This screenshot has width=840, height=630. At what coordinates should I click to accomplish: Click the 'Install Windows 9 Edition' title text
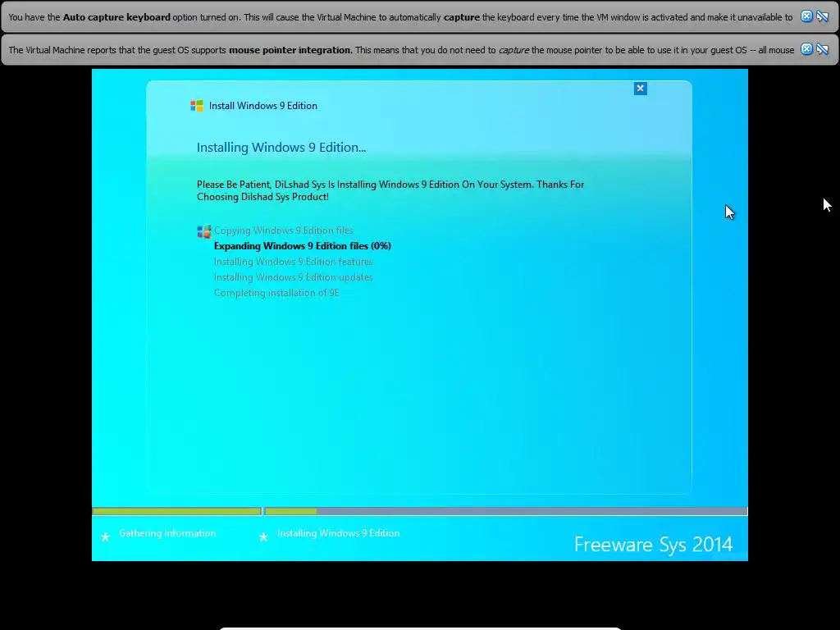click(263, 106)
